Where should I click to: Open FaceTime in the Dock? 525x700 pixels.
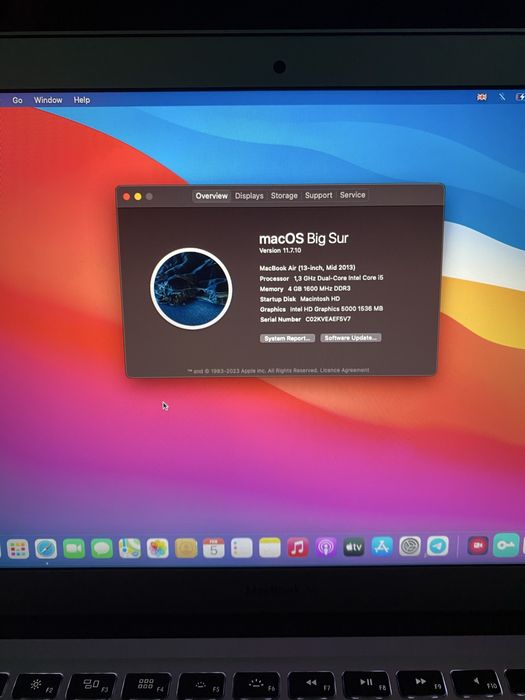coord(74,548)
